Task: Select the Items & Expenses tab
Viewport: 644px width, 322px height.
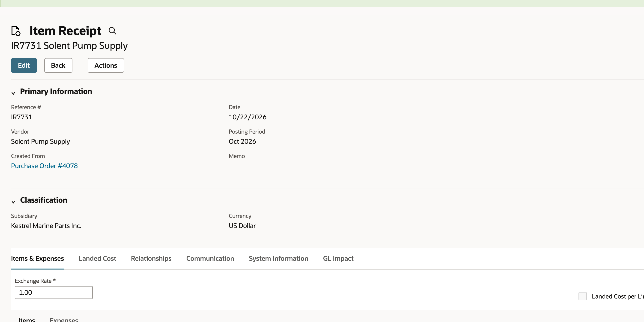Action: [38, 258]
